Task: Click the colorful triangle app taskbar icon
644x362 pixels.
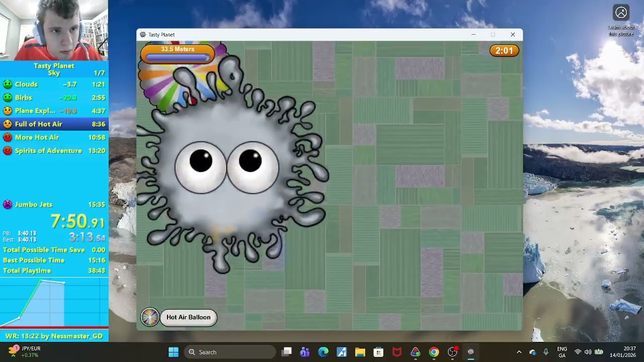Action: (x=415, y=352)
